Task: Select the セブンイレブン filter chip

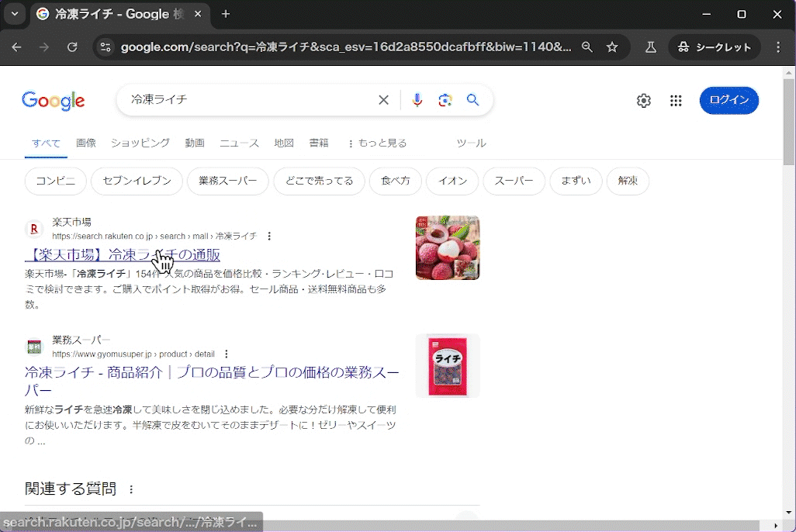Action: (137, 181)
